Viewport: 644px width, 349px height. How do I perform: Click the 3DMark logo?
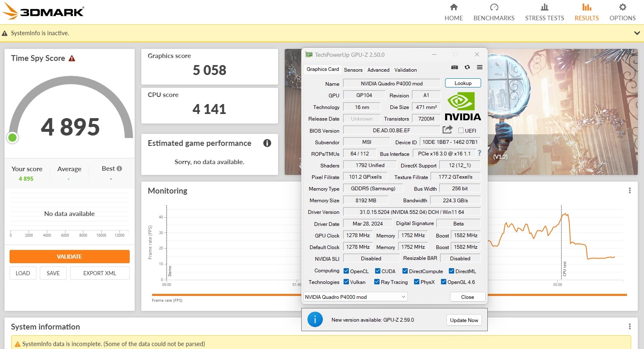[x=43, y=12]
